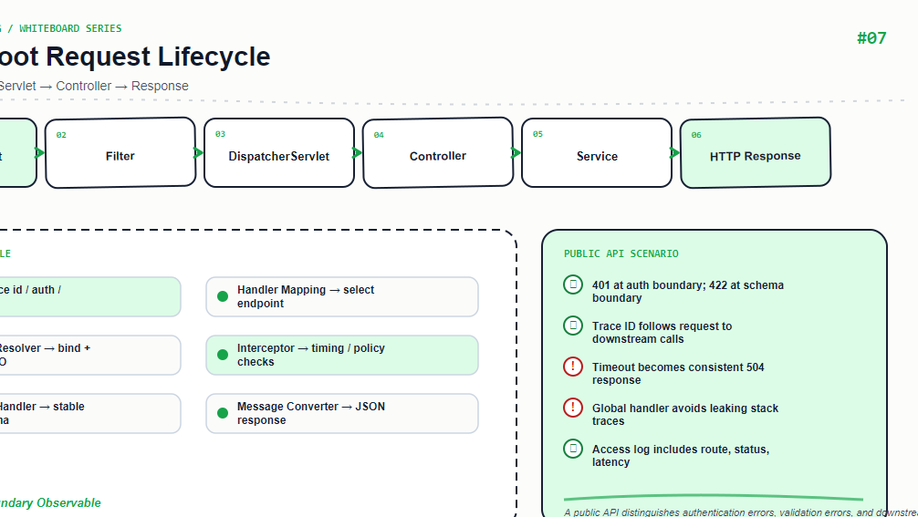Select Handler Mapping → select endpoint card

click(x=342, y=296)
